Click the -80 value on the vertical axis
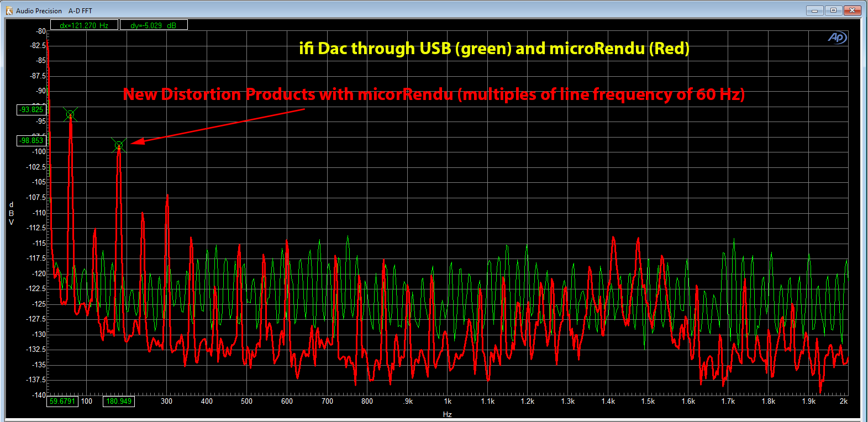Screen dimensions: 868x422 pos(41,31)
